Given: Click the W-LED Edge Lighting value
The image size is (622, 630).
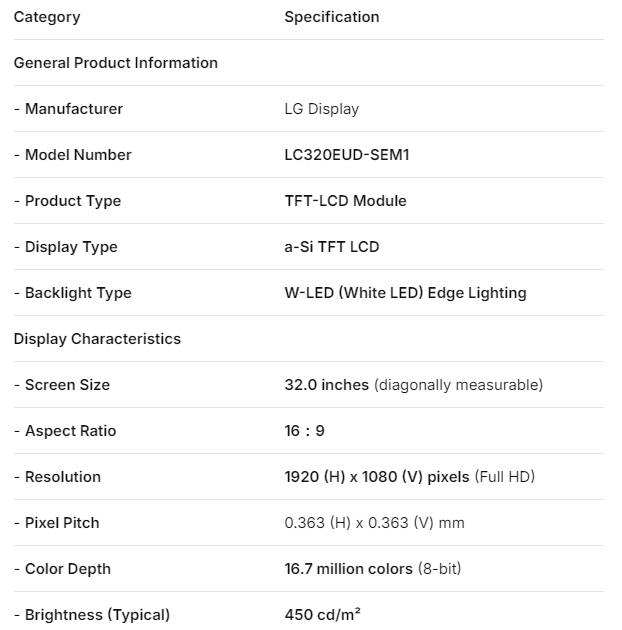Looking at the screenshot, I should [405, 293].
